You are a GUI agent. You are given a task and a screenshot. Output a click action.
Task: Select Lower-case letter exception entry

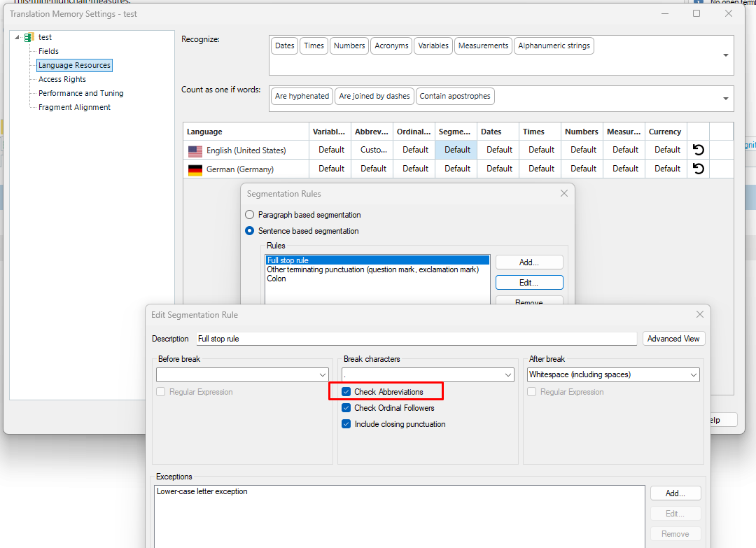pos(399,491)
